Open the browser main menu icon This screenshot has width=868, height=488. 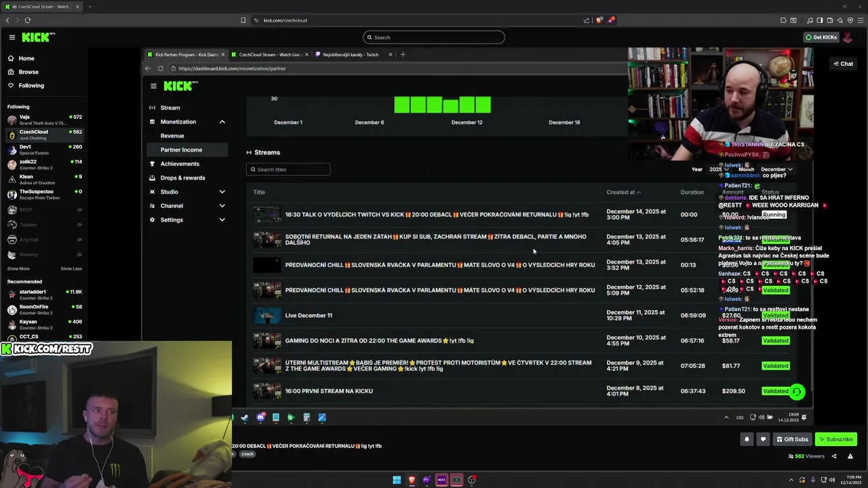coord(860,20)
